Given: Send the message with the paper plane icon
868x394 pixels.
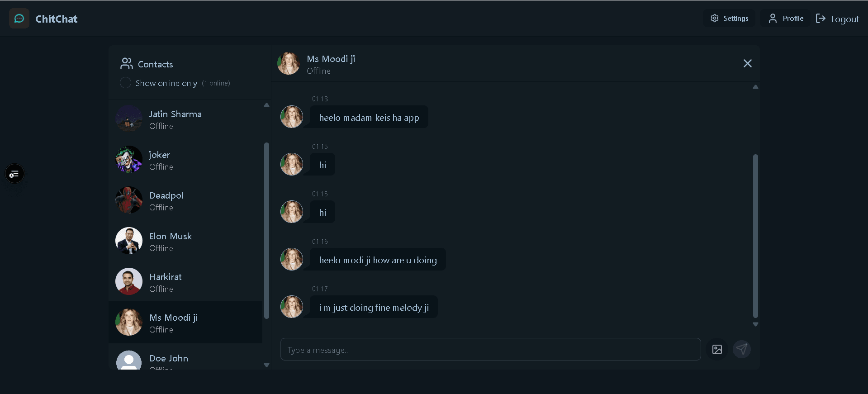Looking at the screenshot, I should tap(741, 349).
